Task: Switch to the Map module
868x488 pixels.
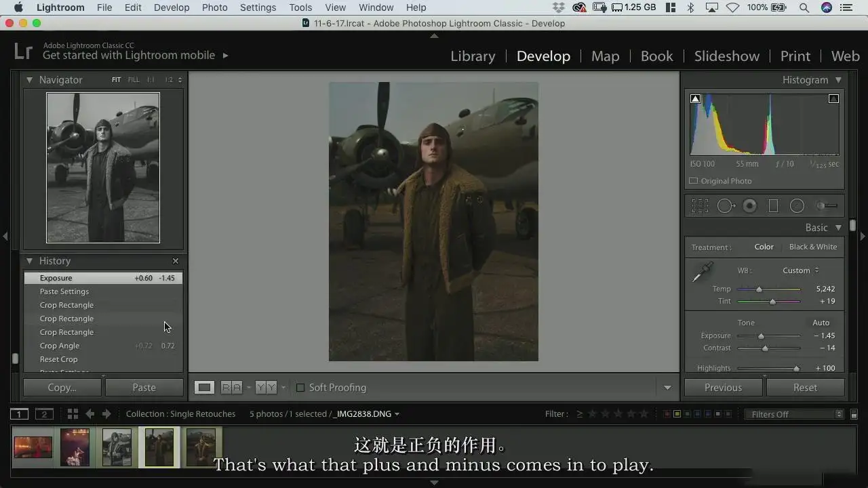Action: (x=605, y=56)
